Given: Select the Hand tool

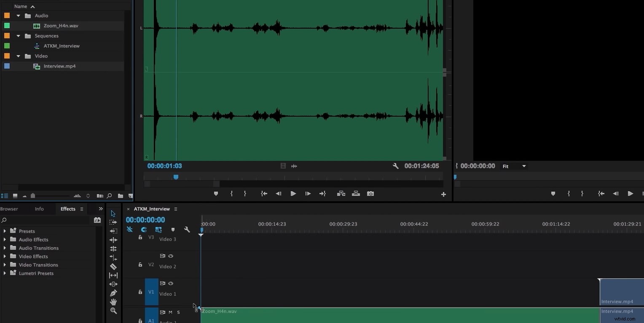Looking at the screenshot, I should click(113, 302).
